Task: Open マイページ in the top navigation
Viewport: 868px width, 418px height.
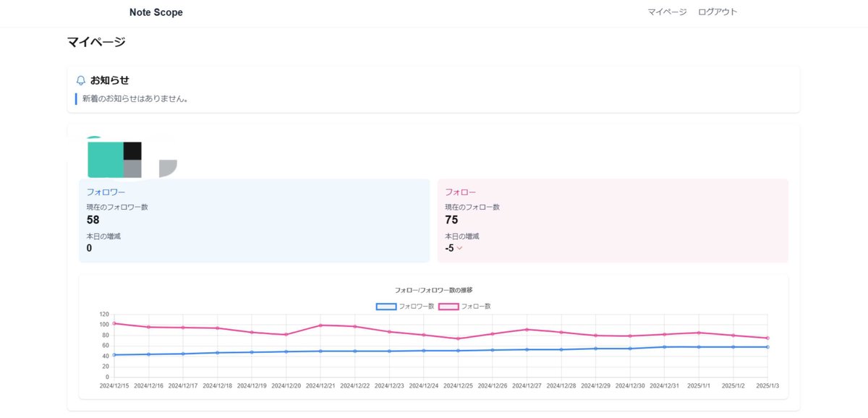Action: tap(667, 12)
